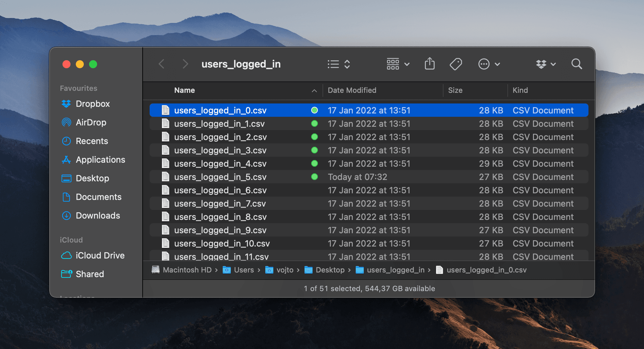Sort by Date Modified column header
Screen dimensions: 644x349
click(352, 90)
